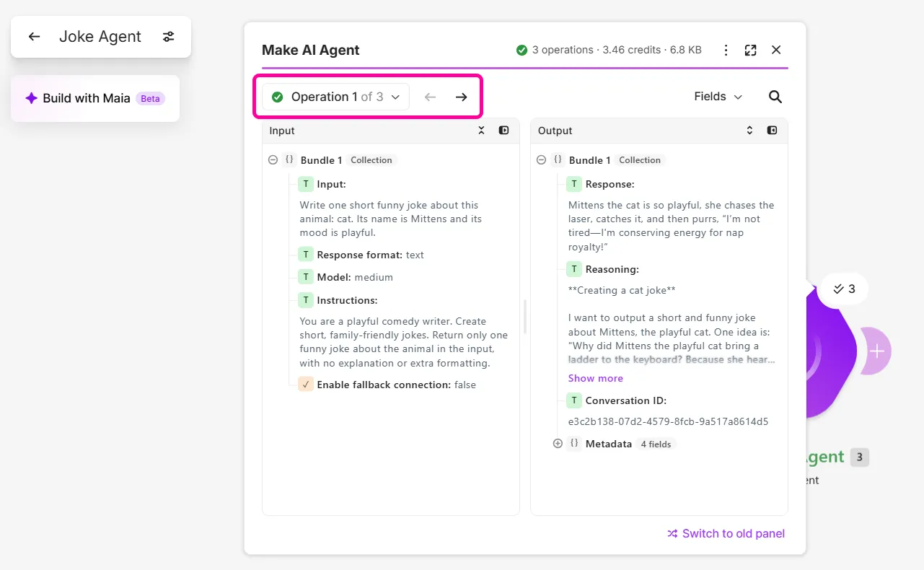Viewport: 924px width, 570px height.
Task: Click the Reasoning: label in Output
Action: click(612, 269)
